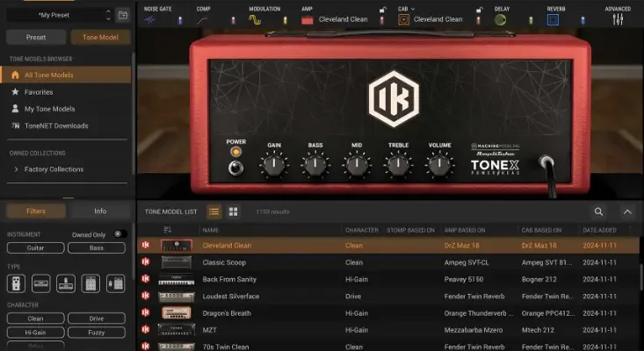Switch tone model list to grid view
Screen dimensions: 644x351
(x=234, y=211)
